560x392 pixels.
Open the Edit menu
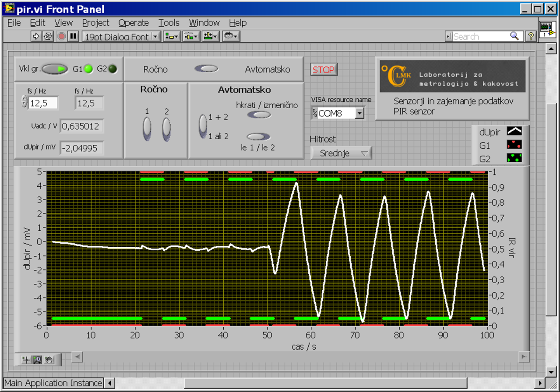coord(38,23)
